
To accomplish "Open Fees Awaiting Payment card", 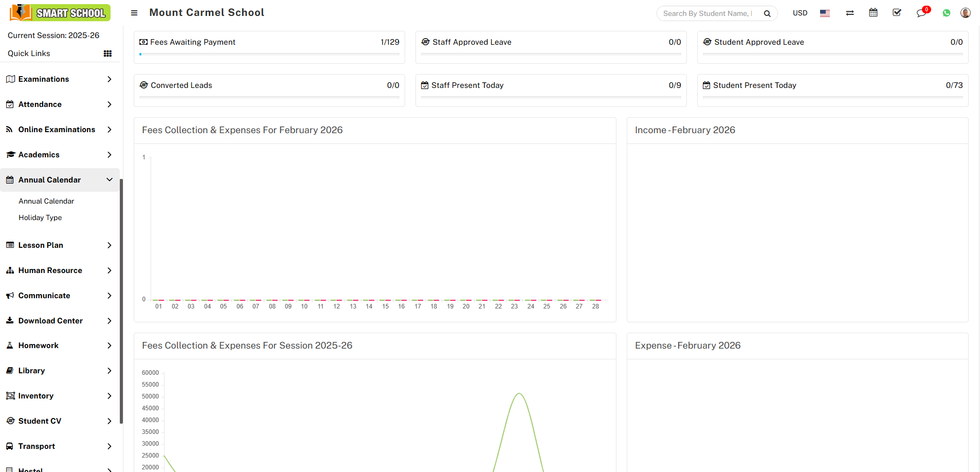I will (192, 42).
